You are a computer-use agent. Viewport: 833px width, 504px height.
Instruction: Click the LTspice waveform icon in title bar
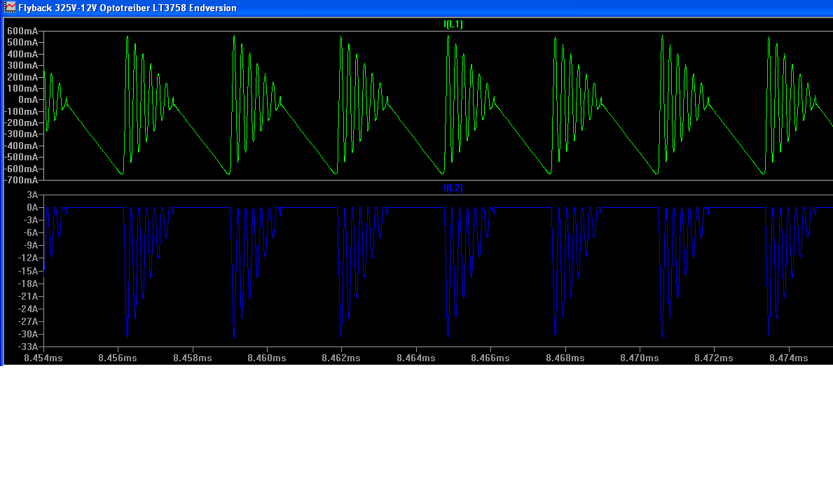tap(10, 8)
